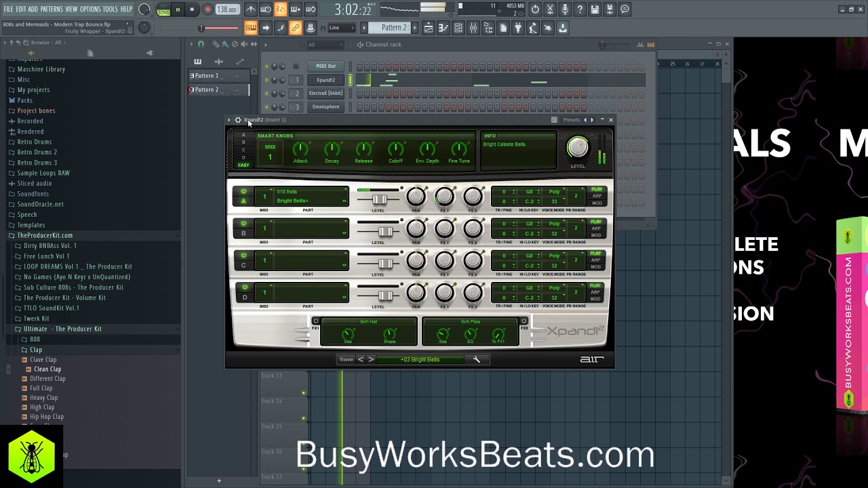868x488 pixels.
Task: Click the FX1 Size knob
Action: coord(348,333)
